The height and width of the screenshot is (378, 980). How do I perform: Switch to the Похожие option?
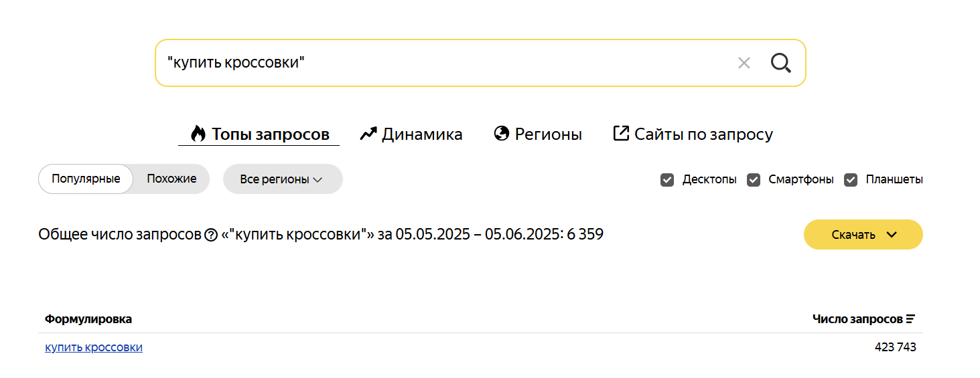tap(171, 179)
